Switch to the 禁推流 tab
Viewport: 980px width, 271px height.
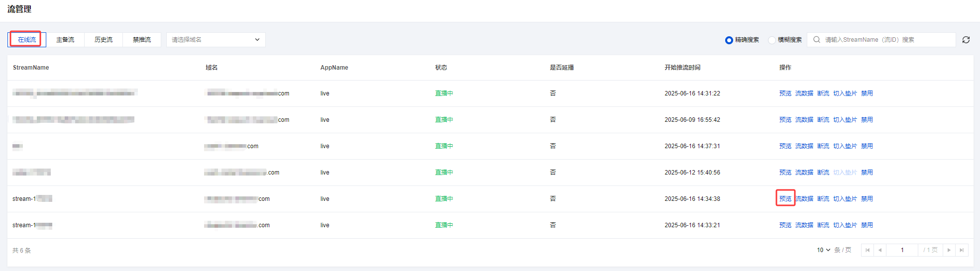[142, 40]
